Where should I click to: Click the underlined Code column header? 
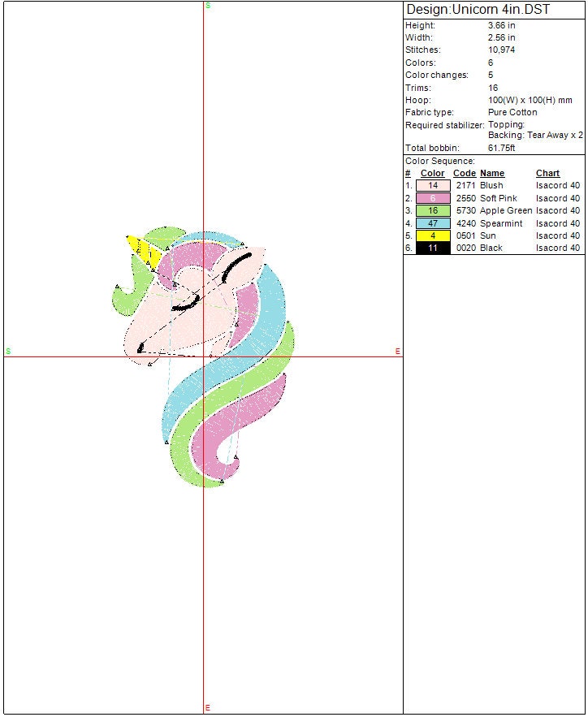click(x=464, y=173)
